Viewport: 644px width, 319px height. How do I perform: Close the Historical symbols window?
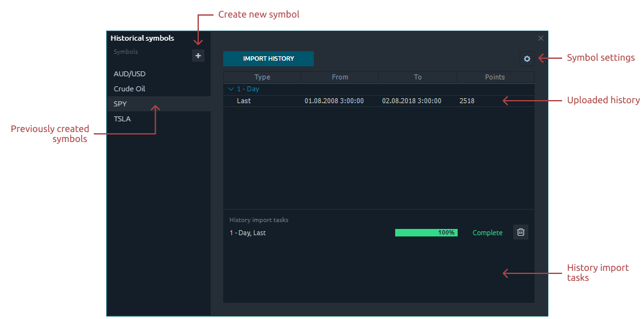(541, 38)
